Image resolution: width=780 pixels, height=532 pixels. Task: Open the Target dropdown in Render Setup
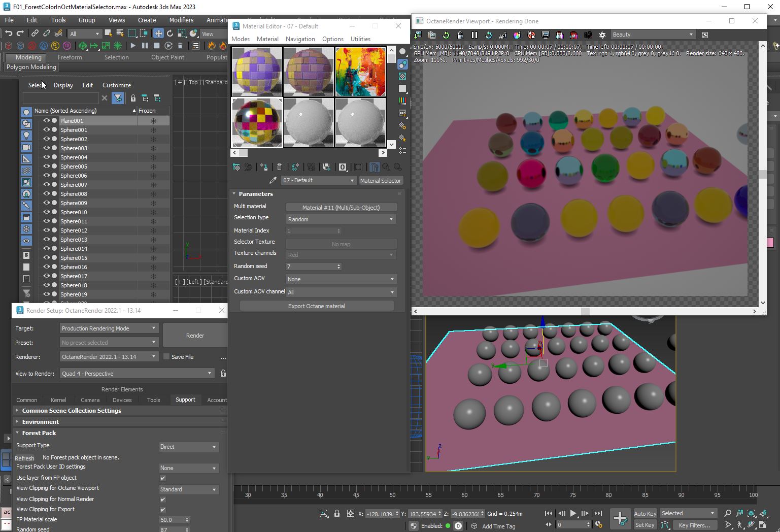tap(109, 328)
